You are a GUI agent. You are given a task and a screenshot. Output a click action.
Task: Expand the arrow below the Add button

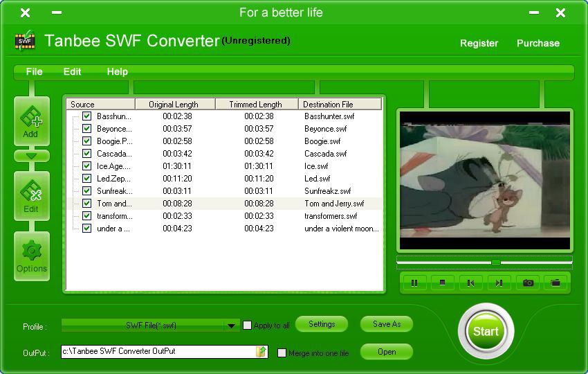point(32,156)
